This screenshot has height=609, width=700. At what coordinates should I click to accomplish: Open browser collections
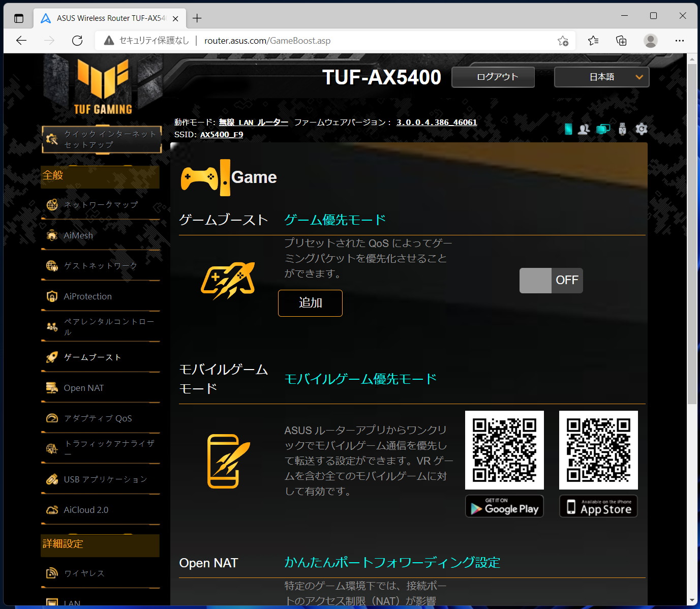pos(621,41)
